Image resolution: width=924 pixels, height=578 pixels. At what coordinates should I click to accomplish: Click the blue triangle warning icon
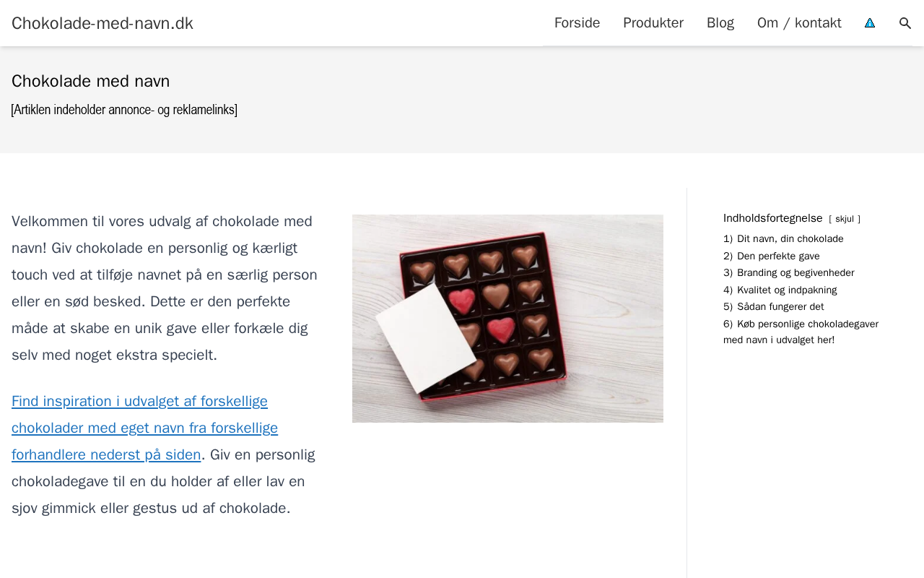[870, 23]
